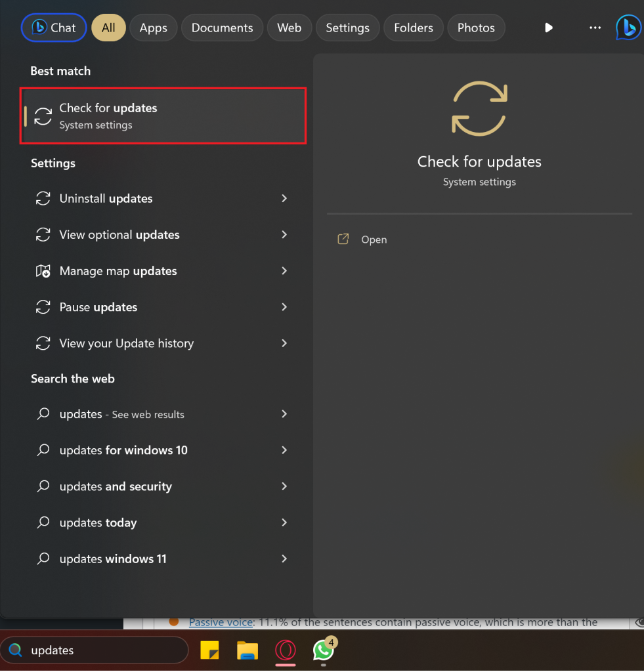Click the large Check for updates sync icon
Viewport: 644px width, 672px height.
479,108
